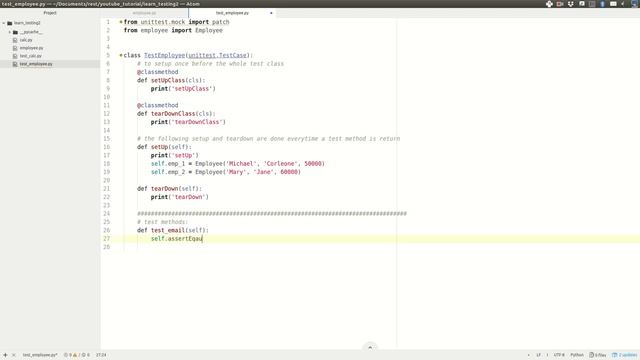Click the tearDownClass method name
The height and width of the screenshot is (360, 640).
173,113
